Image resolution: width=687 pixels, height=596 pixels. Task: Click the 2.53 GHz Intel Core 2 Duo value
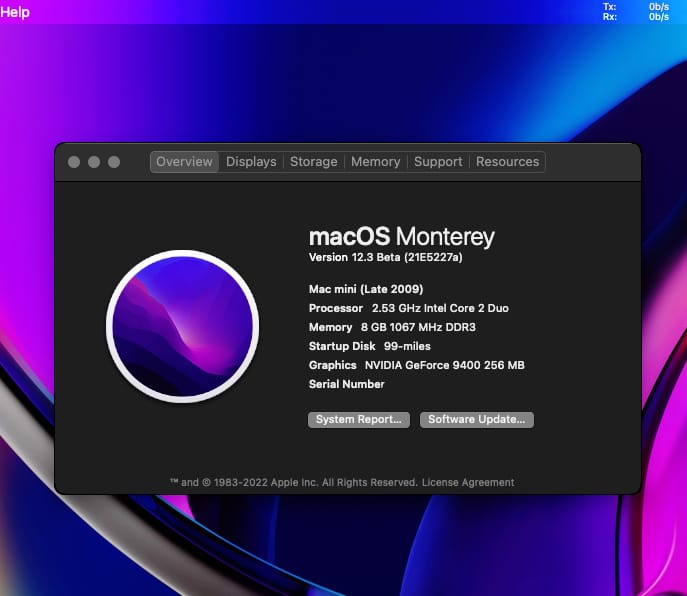click(440, 308)
